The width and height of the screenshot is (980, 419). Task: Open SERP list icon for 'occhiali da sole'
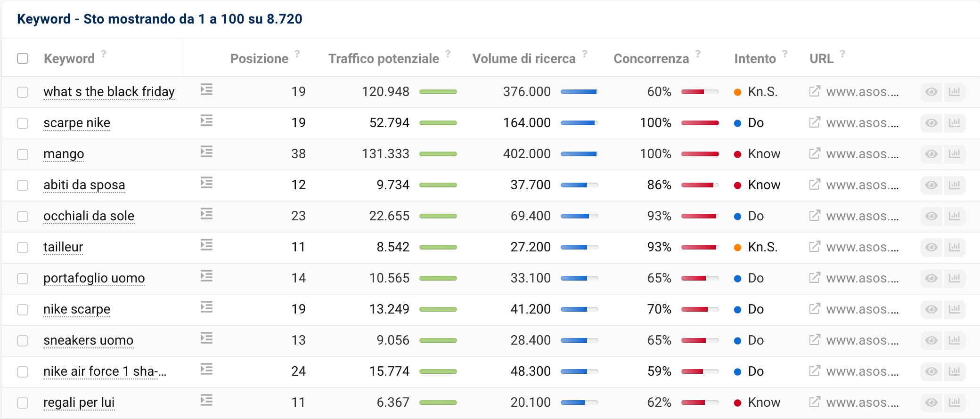click(206, 214)
